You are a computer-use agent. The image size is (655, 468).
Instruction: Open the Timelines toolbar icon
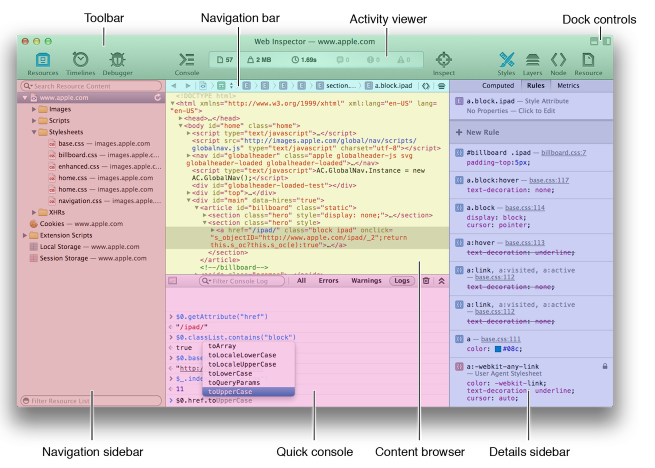coord(80,60)
